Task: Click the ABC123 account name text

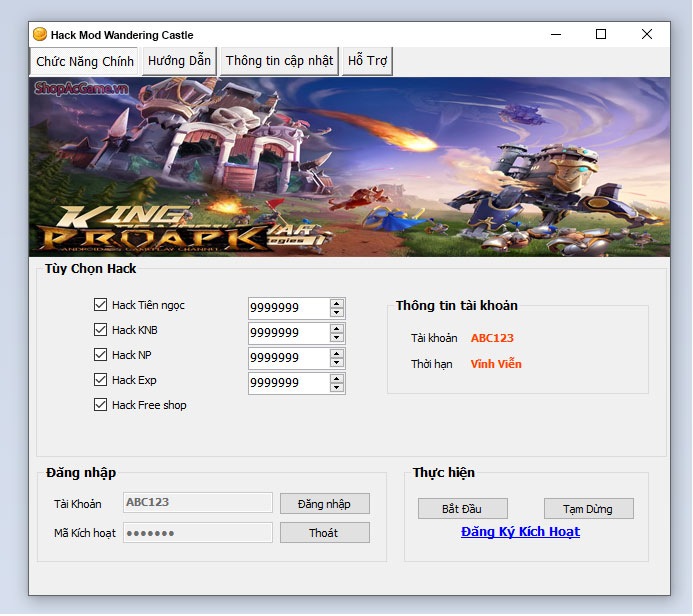Action: tap(492, 338)
